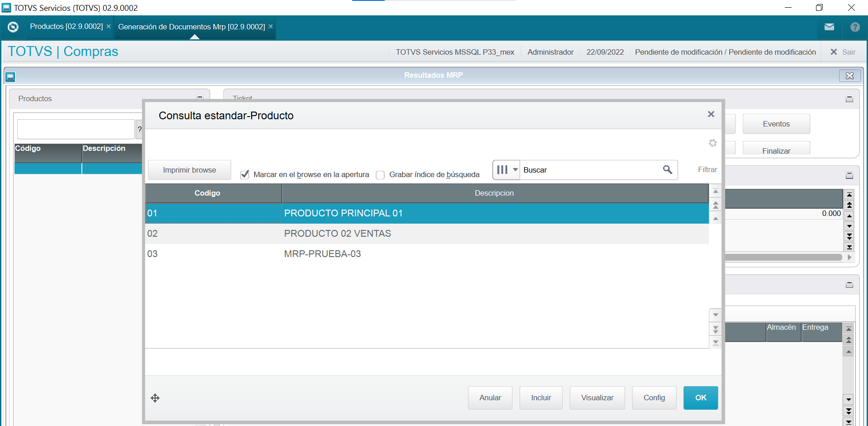Click the Visualizar button
The image size is (868, 426).
(x=597, y=398)
